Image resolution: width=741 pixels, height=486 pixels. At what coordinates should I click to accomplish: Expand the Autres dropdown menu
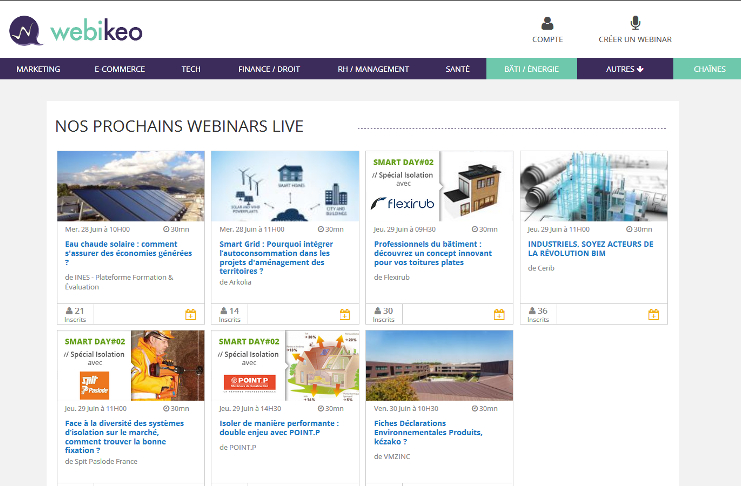point(624,69)
